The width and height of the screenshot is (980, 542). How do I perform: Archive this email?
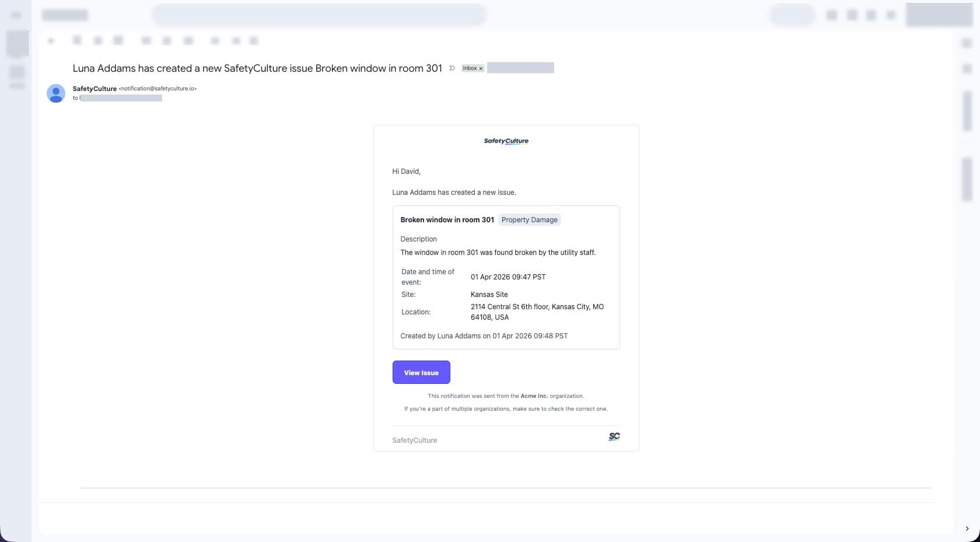(77, 40)
